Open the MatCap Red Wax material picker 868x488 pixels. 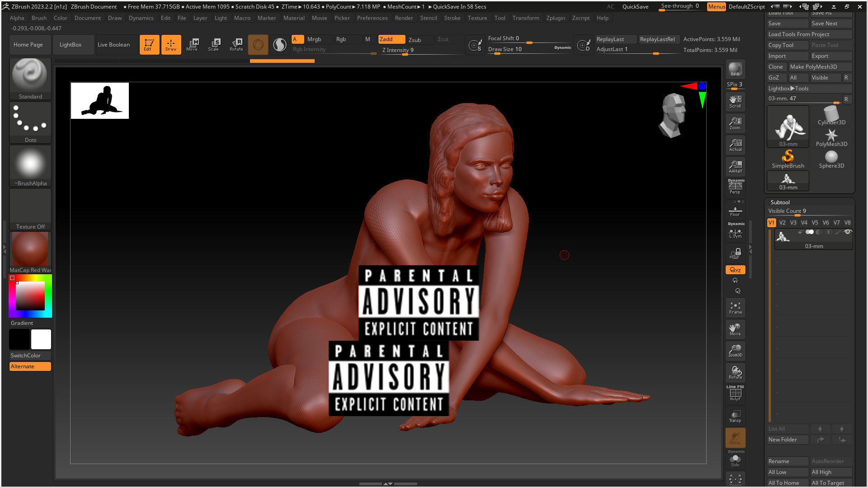point(30,253)
